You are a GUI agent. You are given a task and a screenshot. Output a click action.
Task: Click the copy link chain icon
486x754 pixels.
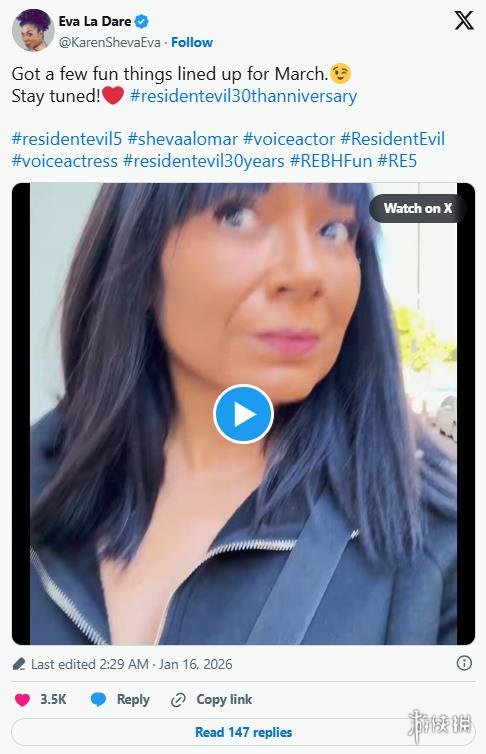(x=178, y=700)
